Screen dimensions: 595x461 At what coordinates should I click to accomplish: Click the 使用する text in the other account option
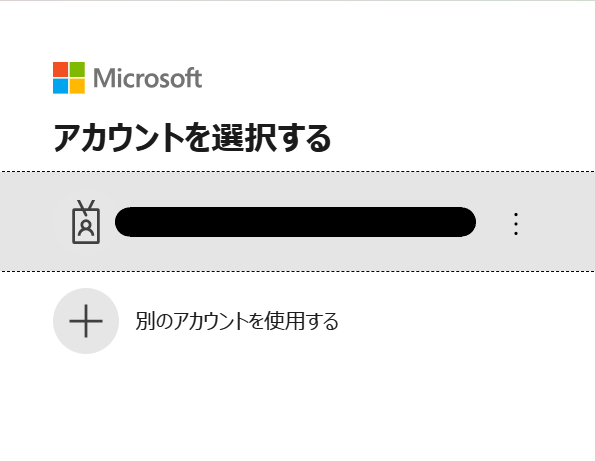click(x=301, y=321)
